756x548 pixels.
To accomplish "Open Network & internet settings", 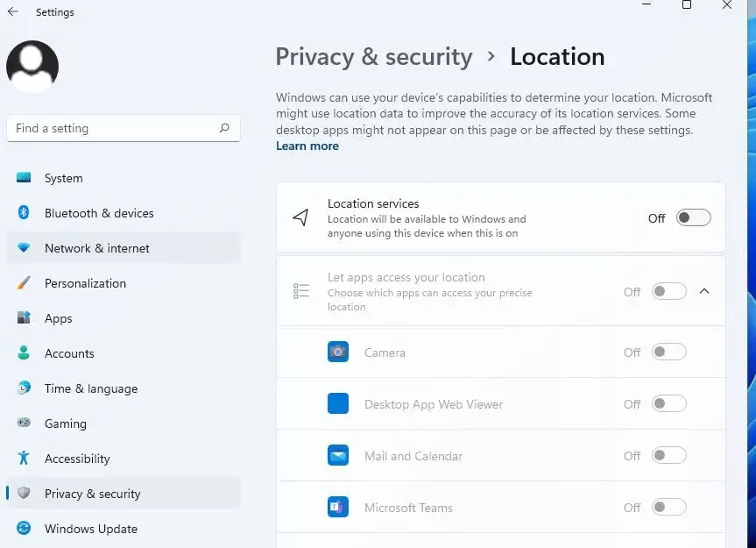I will (97, 248).
